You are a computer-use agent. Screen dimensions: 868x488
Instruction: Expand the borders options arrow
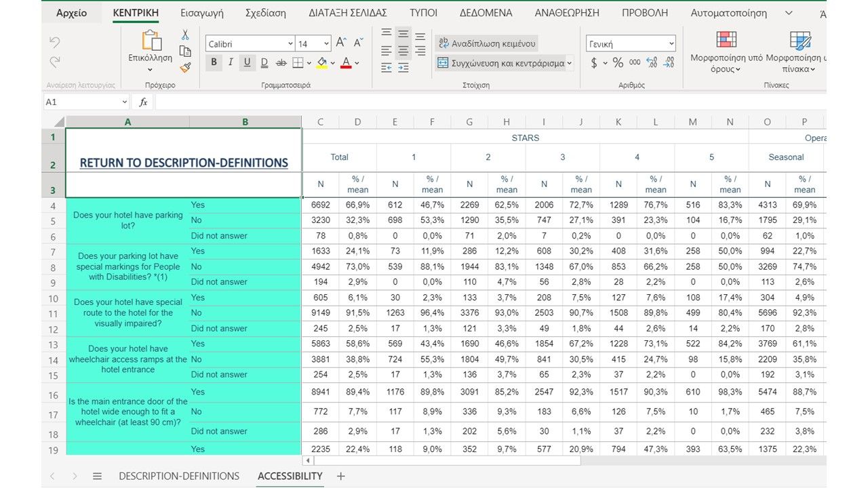point(309,64)
